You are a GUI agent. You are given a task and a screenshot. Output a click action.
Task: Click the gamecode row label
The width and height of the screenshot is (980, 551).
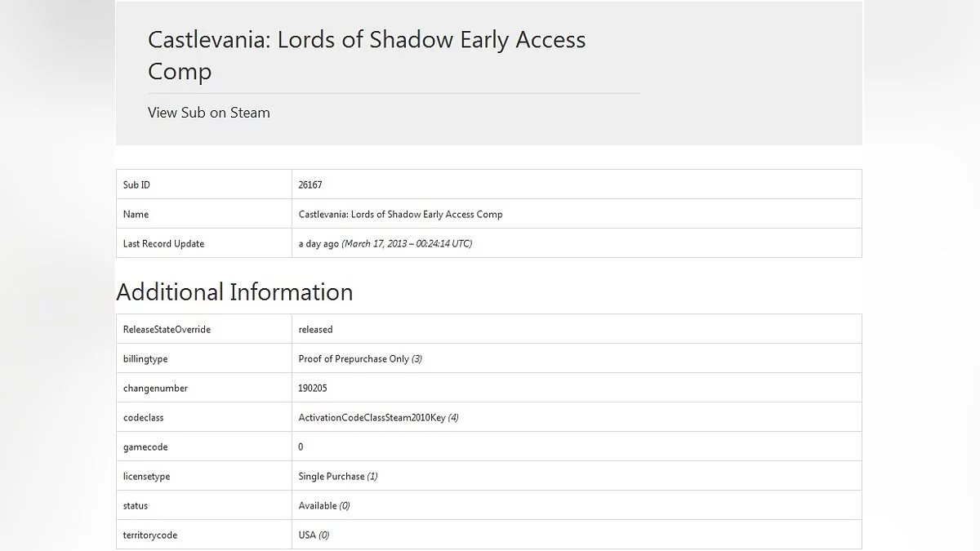[x=145, y=447]
